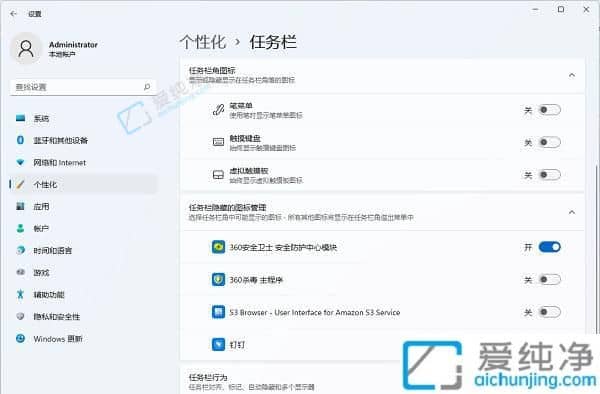Viewport: 600px width, 394px height.
Task: Open Windows 更新 page
Action: point(83,339)
